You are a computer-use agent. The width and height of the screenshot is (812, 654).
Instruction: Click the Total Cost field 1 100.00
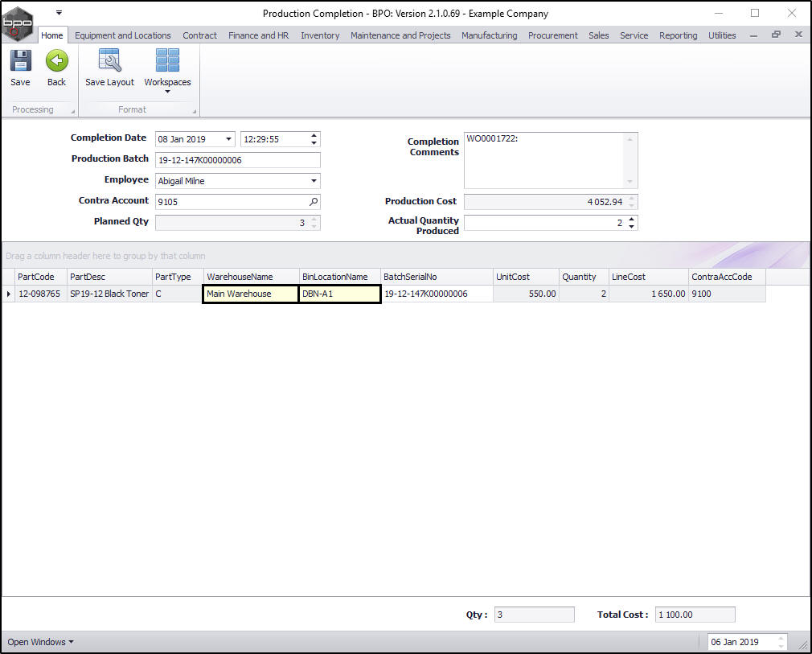(695, 615)
